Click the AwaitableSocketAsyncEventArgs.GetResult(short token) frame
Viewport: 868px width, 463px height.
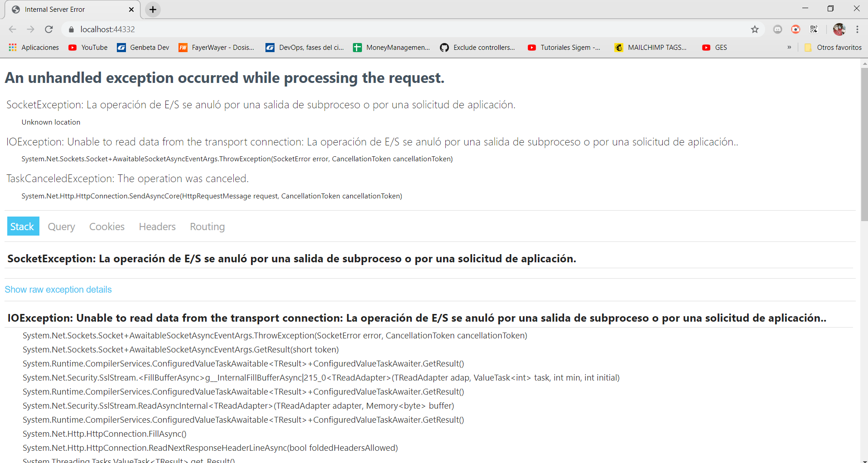click(181, 350)
